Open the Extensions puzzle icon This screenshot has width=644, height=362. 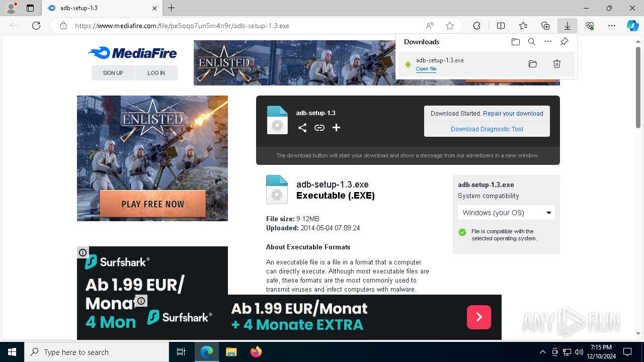[476, 26]
